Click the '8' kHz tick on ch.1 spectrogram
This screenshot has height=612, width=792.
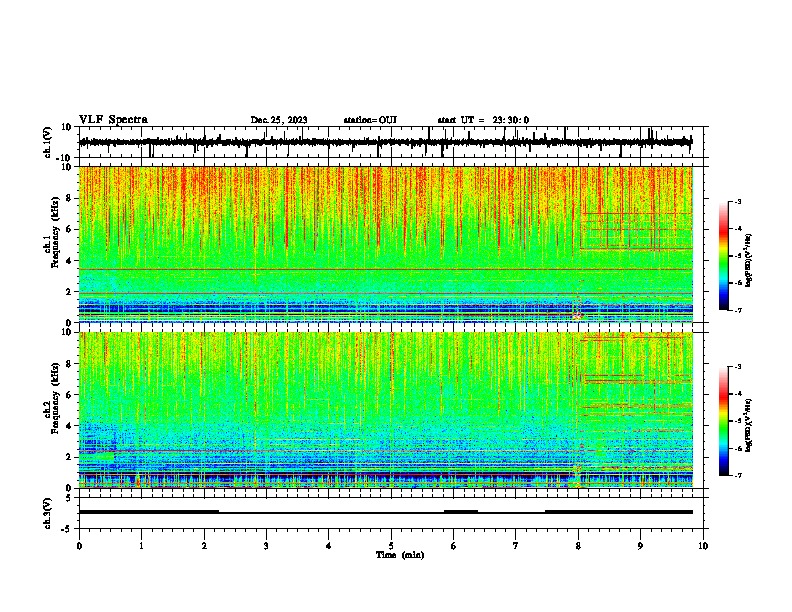pyautogui.click(x=69, y=198)
